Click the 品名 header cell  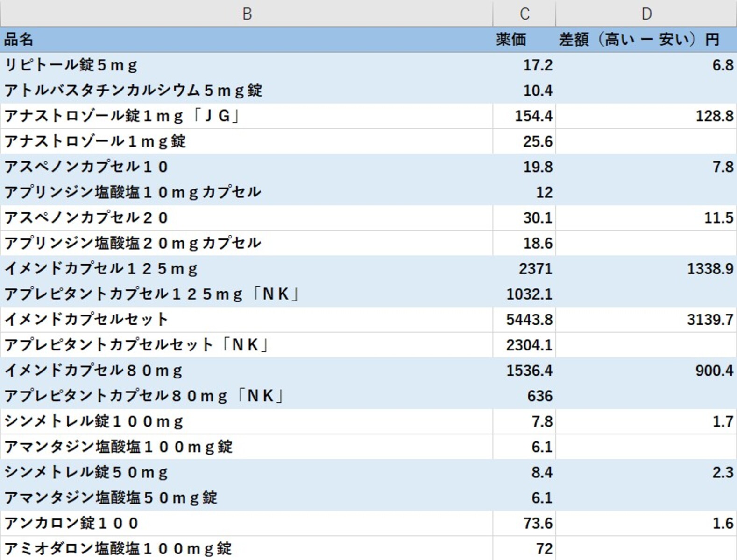[x=247, y=40]
